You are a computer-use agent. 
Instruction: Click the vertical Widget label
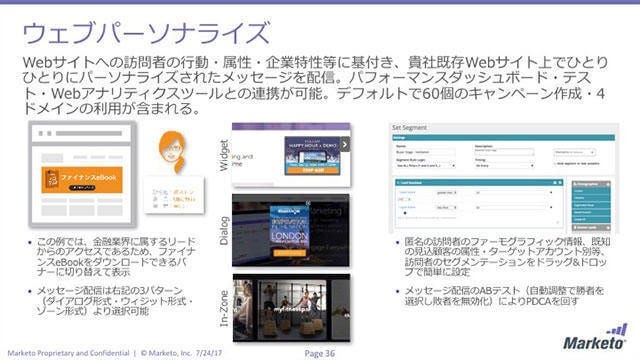tap(224, 155)
